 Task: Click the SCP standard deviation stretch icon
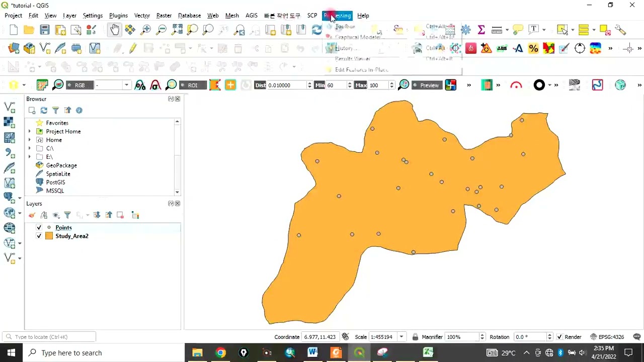155,85
